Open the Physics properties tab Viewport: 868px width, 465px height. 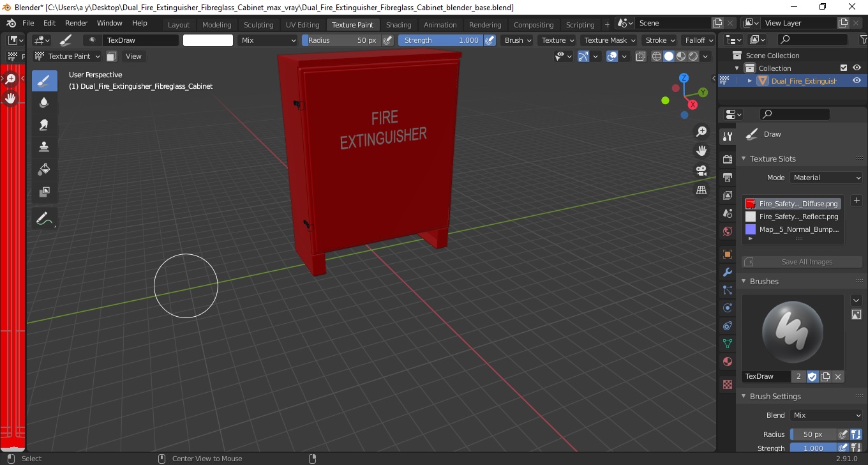727,308
